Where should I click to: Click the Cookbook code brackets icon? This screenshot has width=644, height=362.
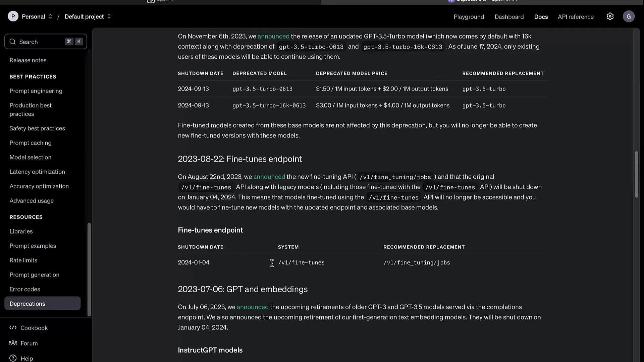pyautogui.click(x=13, y=328)
